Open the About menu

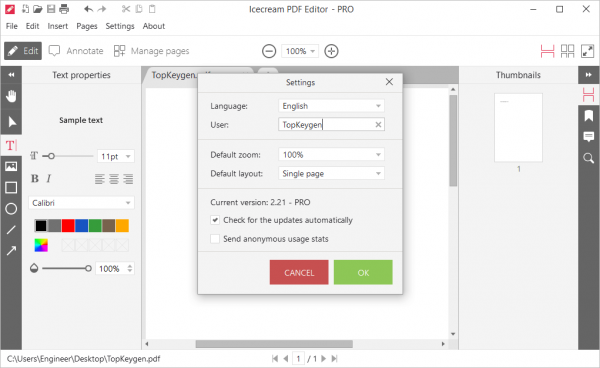(x=154, y=26)
